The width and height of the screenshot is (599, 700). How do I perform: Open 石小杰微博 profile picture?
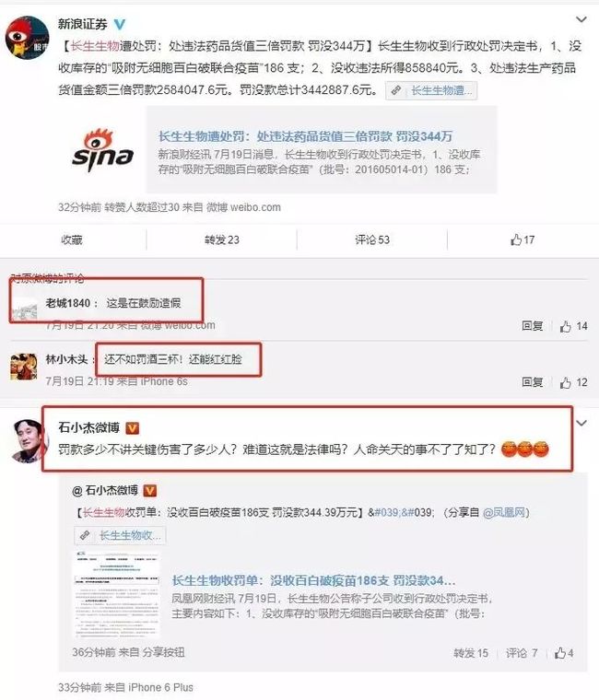(29, 440)
